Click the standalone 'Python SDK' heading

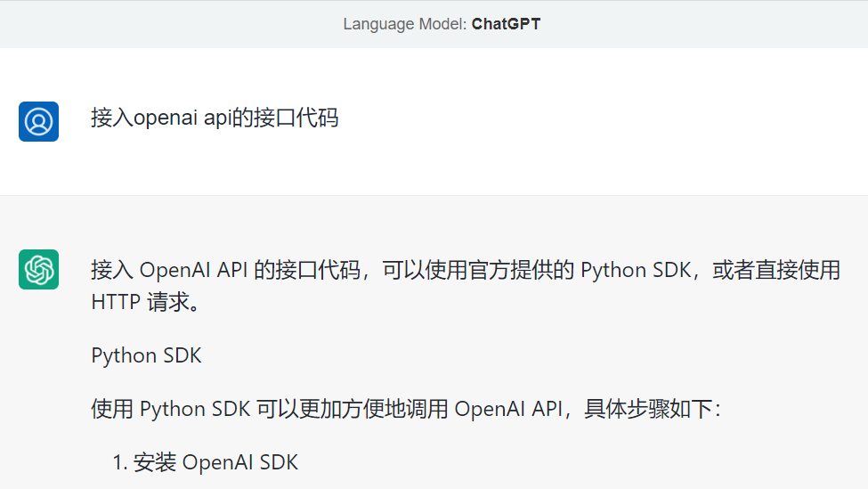click(146, 355)
